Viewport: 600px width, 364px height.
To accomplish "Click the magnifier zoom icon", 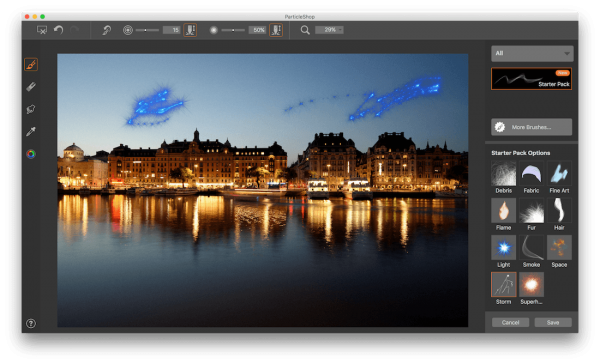I will pyautogui.click(x=305, y=30).
